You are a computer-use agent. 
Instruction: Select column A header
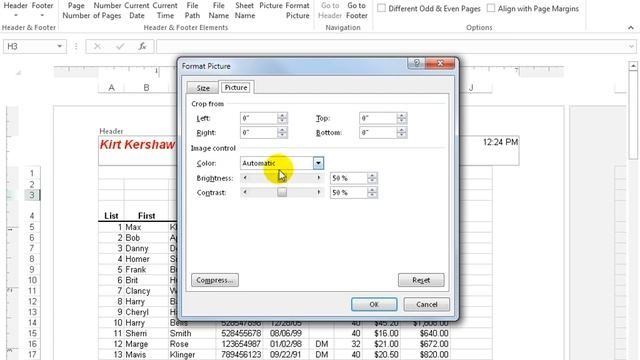(x=111, y=87)
